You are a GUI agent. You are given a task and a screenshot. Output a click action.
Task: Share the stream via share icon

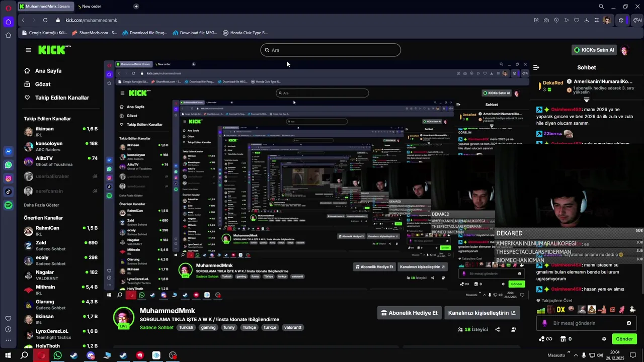498,330
